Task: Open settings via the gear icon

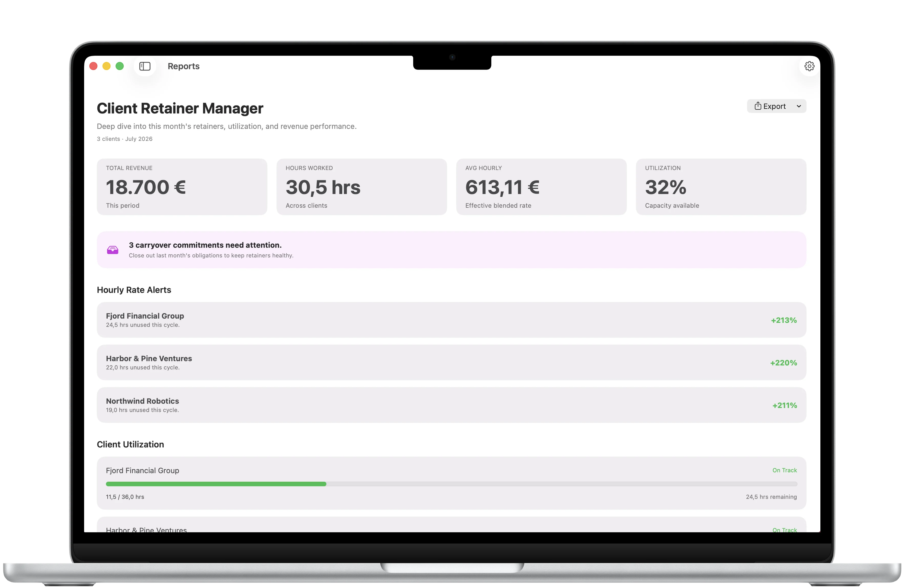Action: 809,66
